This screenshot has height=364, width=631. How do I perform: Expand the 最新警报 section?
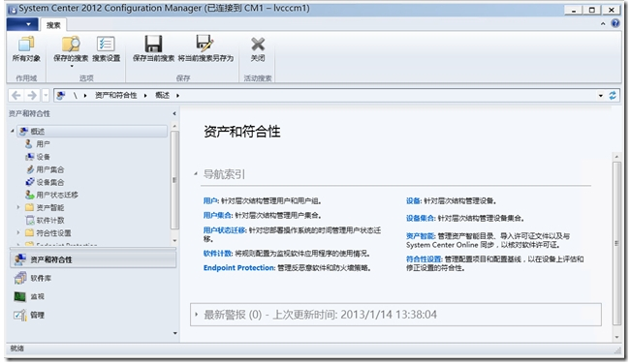point(196,315)
